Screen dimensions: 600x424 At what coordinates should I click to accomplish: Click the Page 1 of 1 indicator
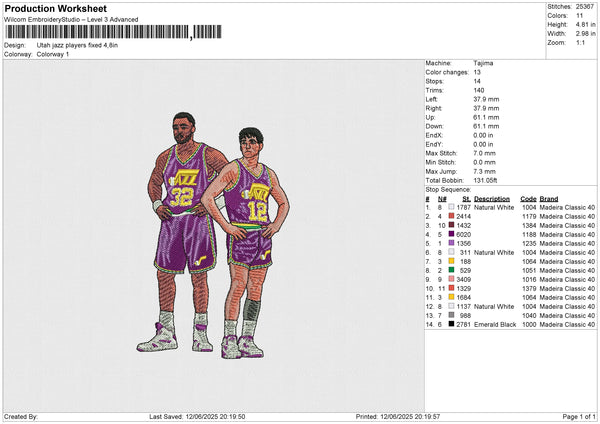(x=579, y=416)
